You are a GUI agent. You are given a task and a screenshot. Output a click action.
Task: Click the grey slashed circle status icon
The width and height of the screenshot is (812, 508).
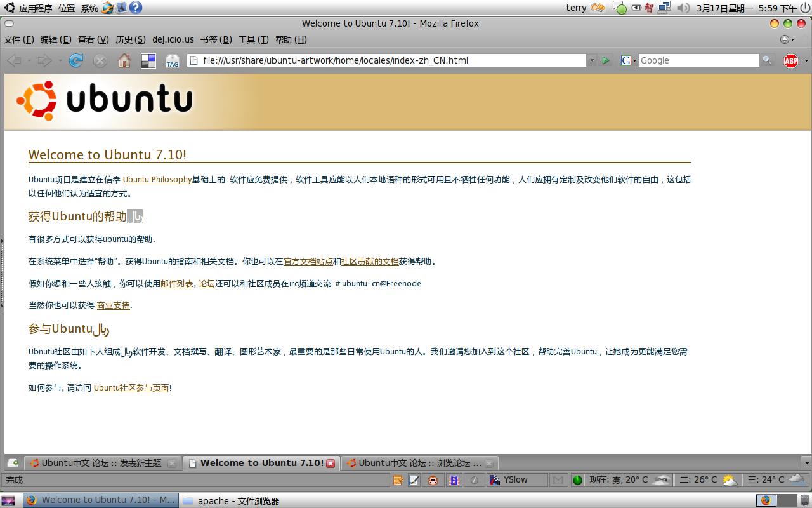pyautogui.click(x=474, y=480)
